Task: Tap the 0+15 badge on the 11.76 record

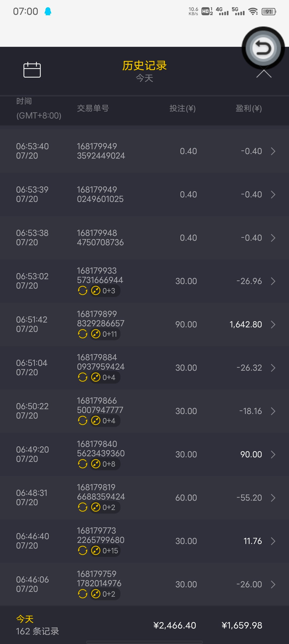Action: [x=105, y=551]
